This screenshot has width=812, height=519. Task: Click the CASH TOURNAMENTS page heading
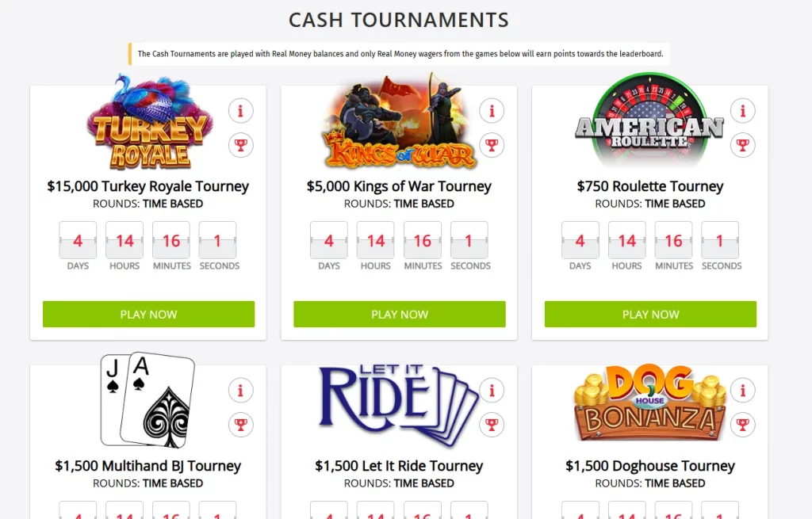[x=399, y=20]
